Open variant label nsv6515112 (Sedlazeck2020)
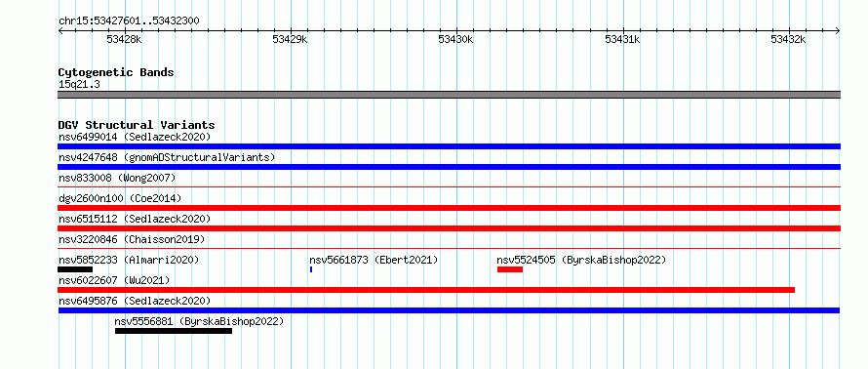Viewport: 868px width, 369px height. click(x=135, y=219)
